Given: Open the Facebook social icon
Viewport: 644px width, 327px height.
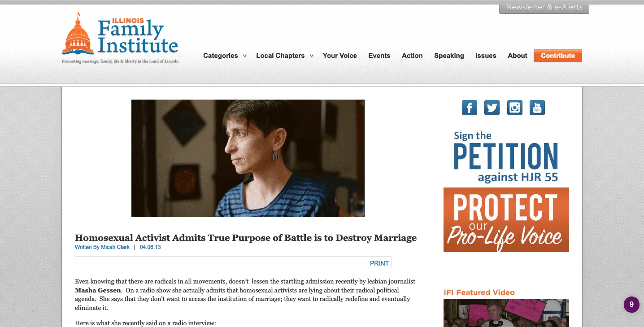Looking at the screenshot, I should tap(470, 108).
